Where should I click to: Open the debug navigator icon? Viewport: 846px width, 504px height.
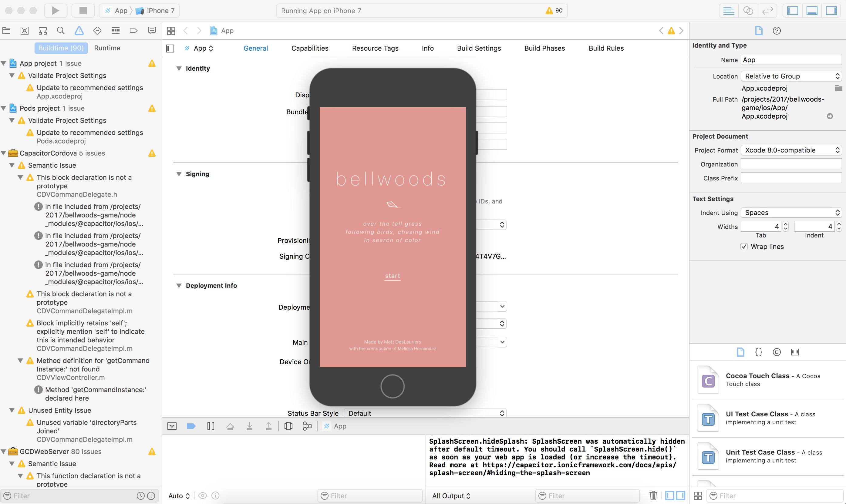(x=116, y=31)
